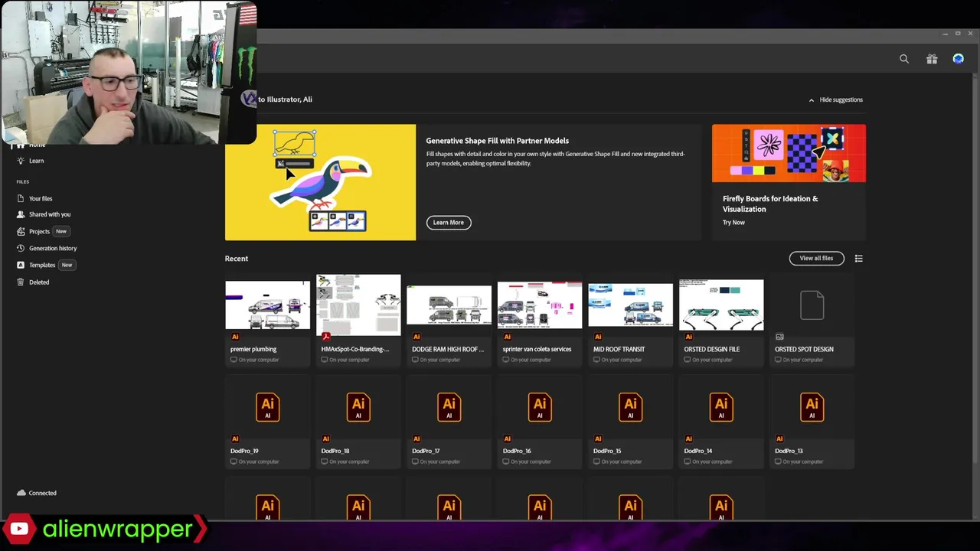Viewport: 980px width, 551px height.
Task: Open DODGE RAM HIGH ROOF thumbnail
Action: [x=449, y=305]
